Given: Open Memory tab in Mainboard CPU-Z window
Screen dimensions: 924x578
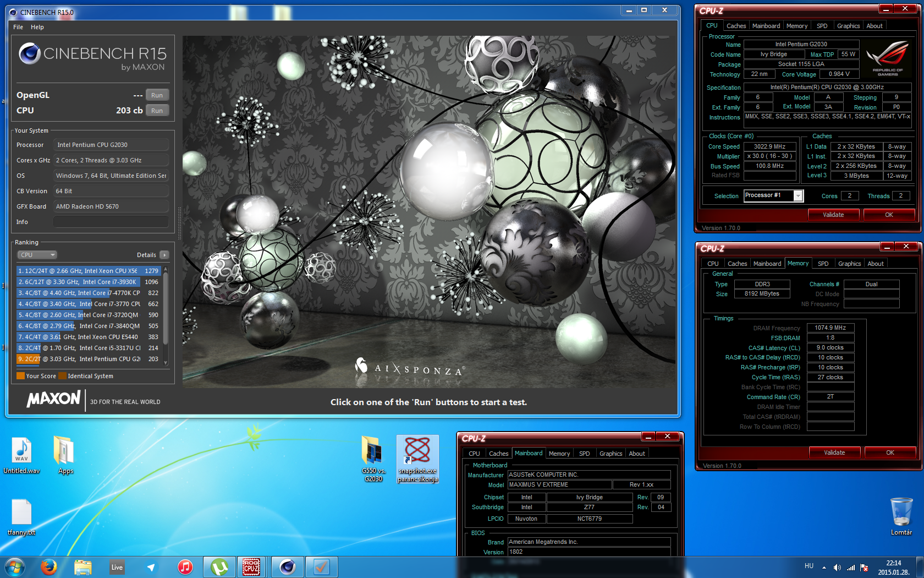Looking at the screenshot, I should click(x=559, y=454).
